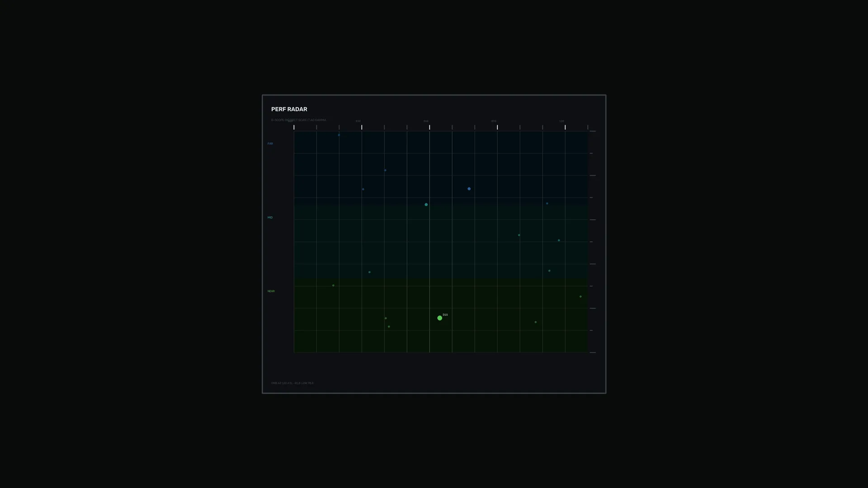The height and width of the screenshot is (488, 868).
Task: Select the rightmost green blip in the NEAR band
Action: 580,297
